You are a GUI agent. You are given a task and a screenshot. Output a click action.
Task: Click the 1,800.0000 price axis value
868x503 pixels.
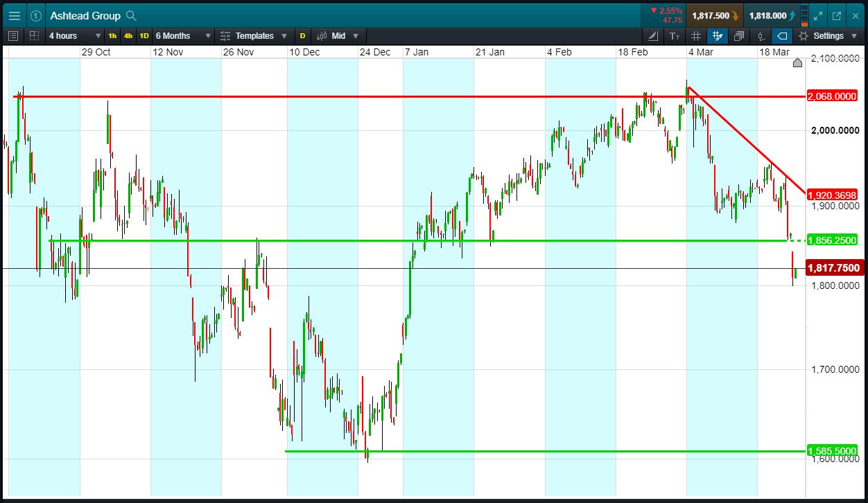point(835,285)
